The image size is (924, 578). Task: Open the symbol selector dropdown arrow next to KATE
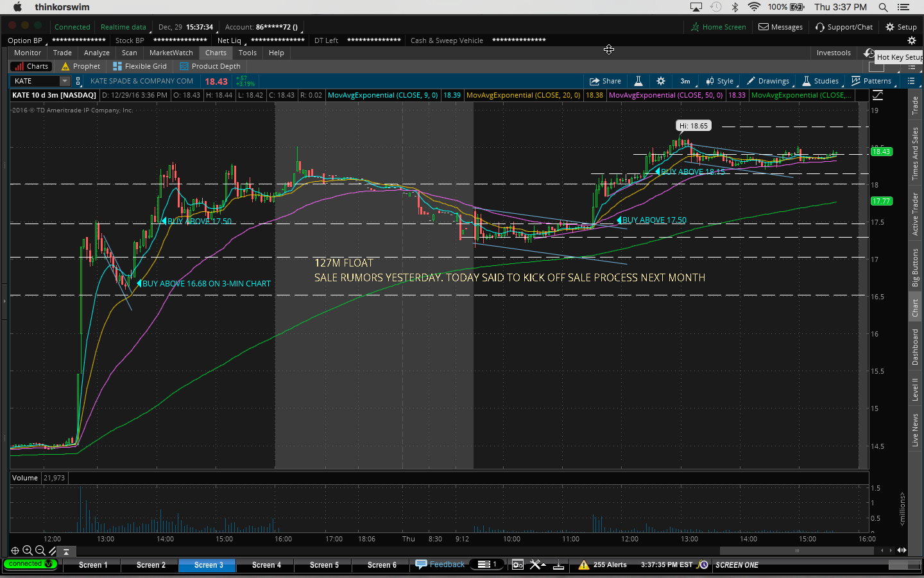coord(65,81)
